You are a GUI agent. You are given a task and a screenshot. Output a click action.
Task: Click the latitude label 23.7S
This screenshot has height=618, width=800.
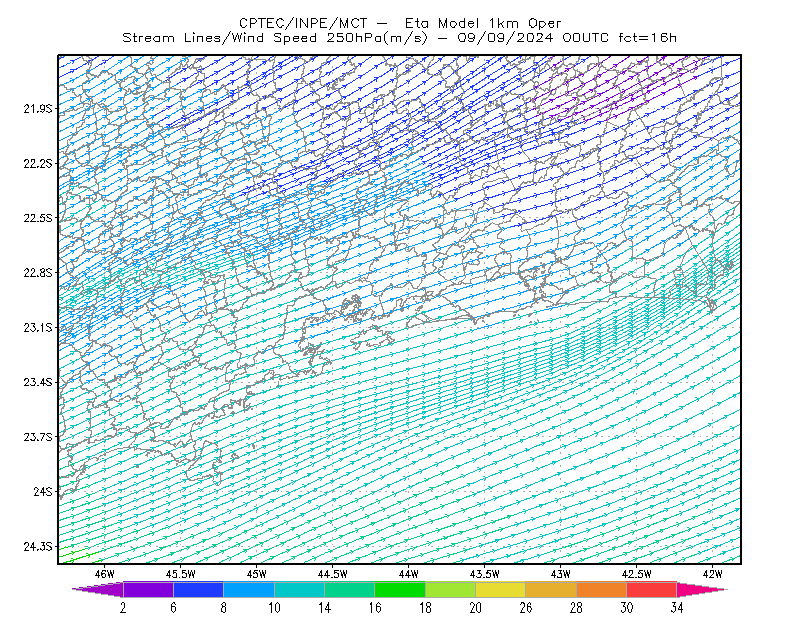pos(38,437)
